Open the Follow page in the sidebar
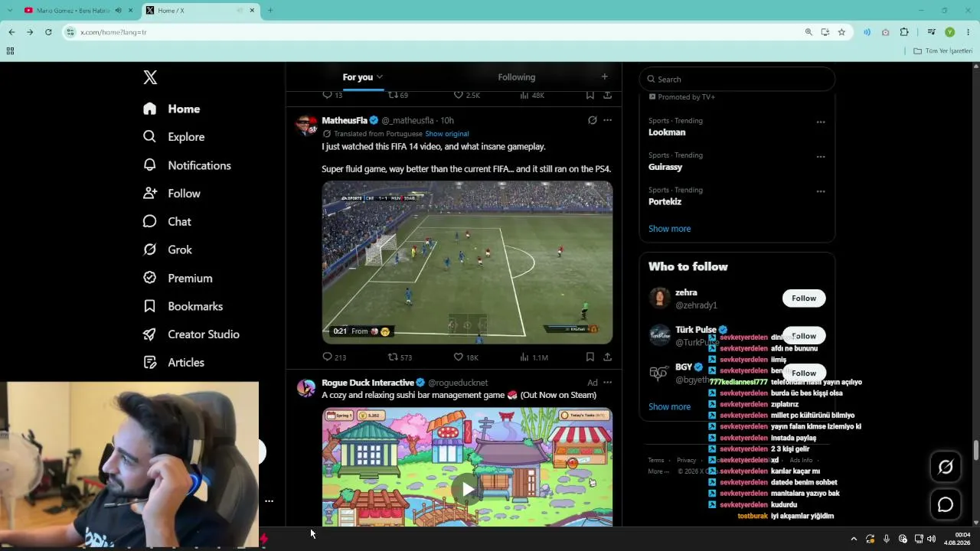This screenshot has height=551, width=980. pyautogui.click(x=171, y=194)
